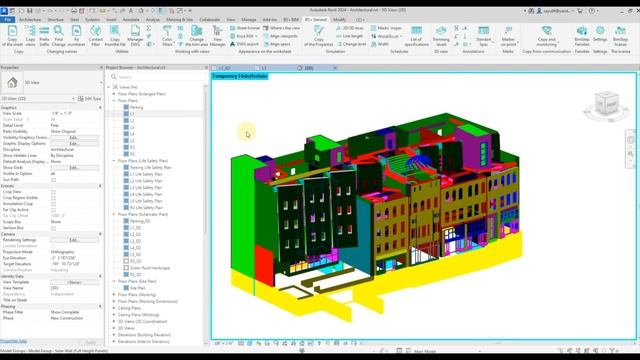This screenshot has height=360, width=640.
Task: Click Edit for Rendering Settings
Action: coord(74,240)
